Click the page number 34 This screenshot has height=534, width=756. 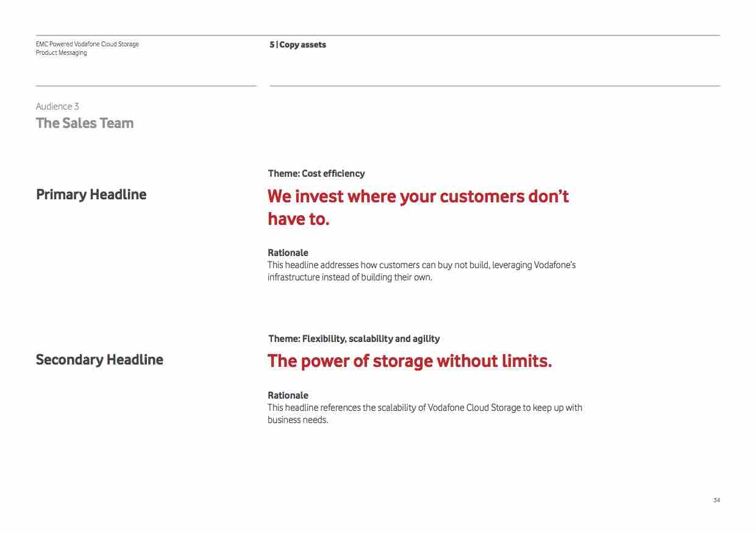[716, 500]
